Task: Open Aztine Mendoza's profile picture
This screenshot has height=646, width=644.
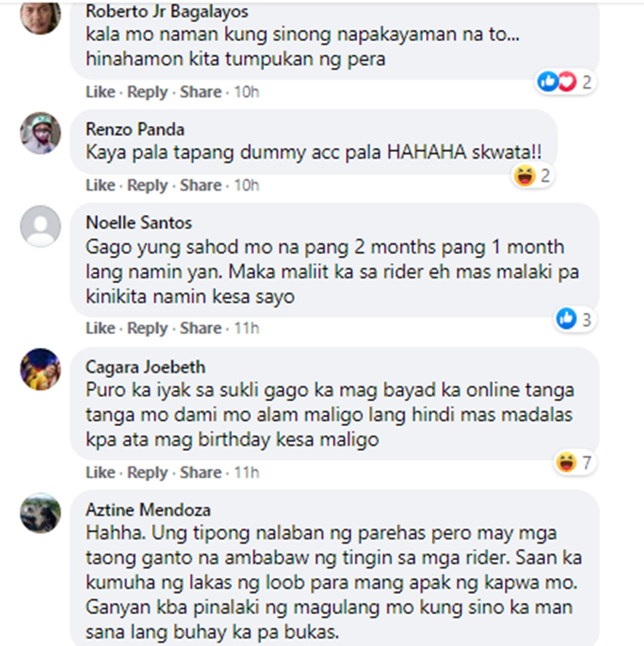Action: click(40, 513)
